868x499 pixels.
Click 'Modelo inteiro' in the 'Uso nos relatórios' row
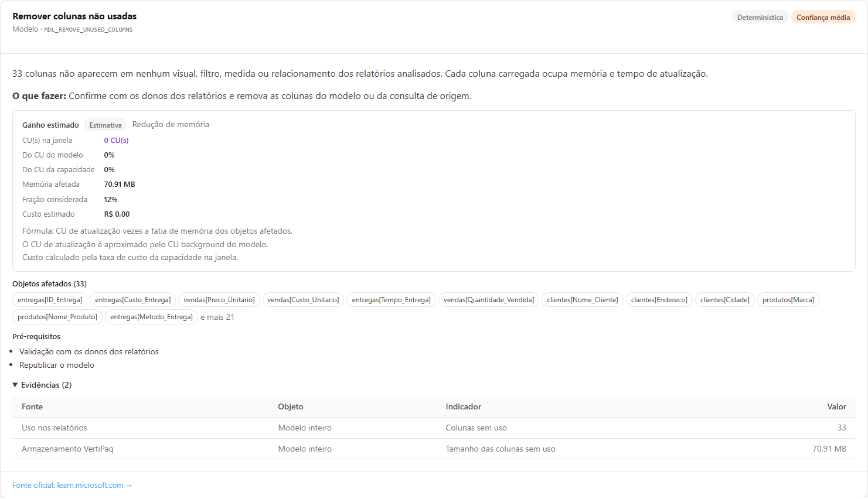click(305, 428)
